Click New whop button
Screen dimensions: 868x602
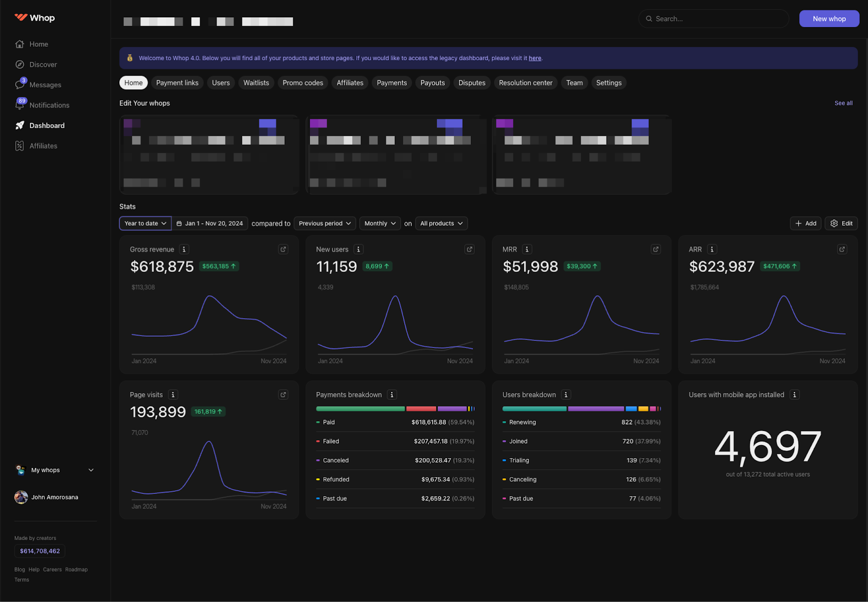[x=829, y=18]
